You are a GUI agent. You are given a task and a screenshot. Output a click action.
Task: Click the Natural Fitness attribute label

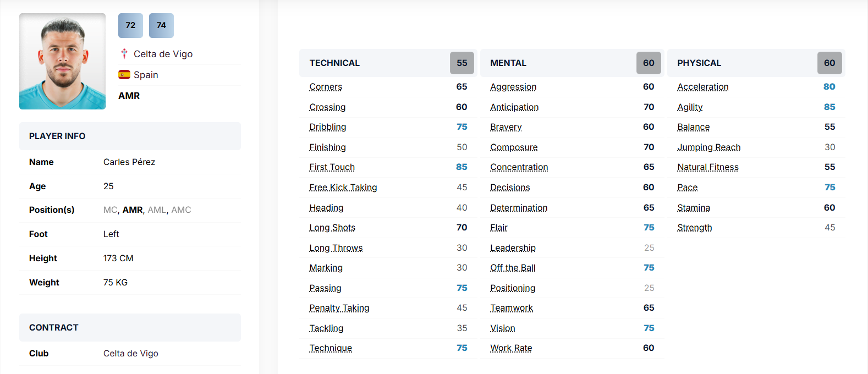707,167
